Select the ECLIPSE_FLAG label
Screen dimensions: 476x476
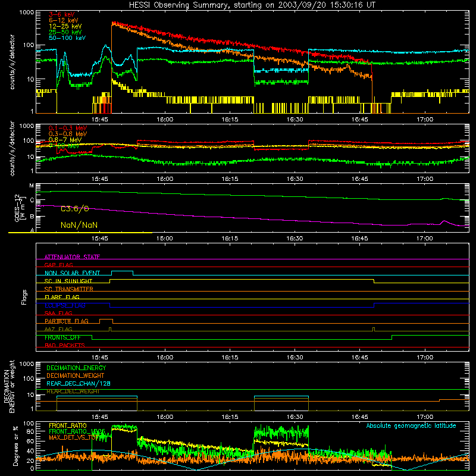[x=65, y=305]
